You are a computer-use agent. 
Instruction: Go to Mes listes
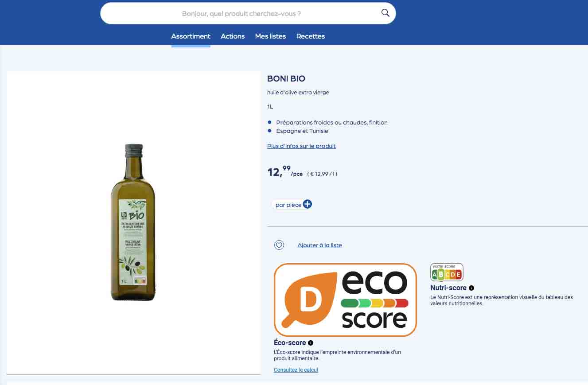click(270, 36)
